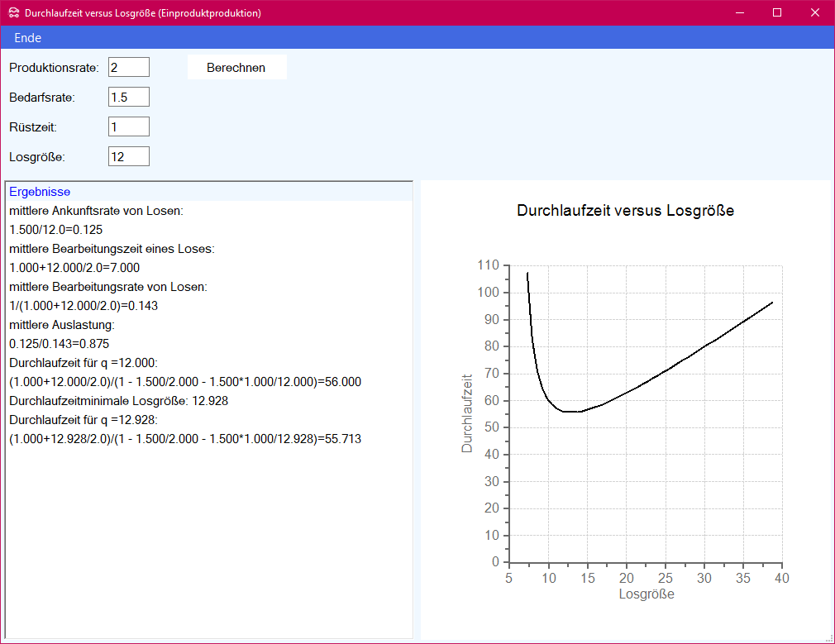Click the chart title 'Durchlaufzeit versus Losgröße'
The width and height of the screenshot is (835, 644).
click(x=625, y=211)
